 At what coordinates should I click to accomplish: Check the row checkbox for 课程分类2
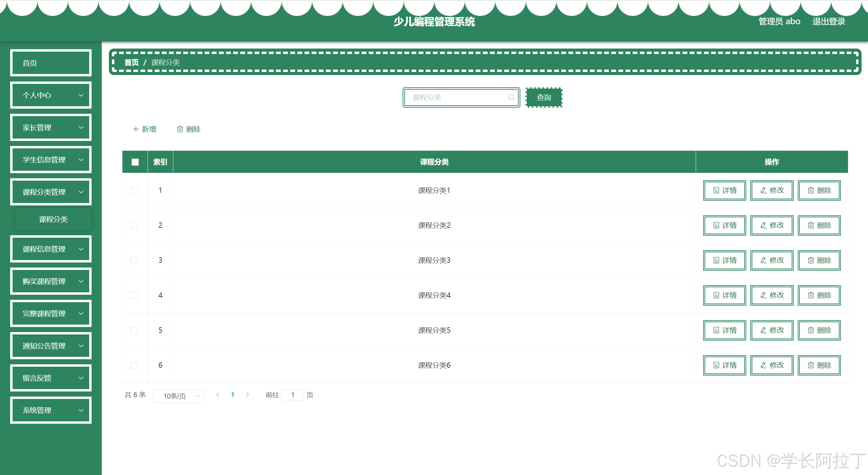pos(134,225)
